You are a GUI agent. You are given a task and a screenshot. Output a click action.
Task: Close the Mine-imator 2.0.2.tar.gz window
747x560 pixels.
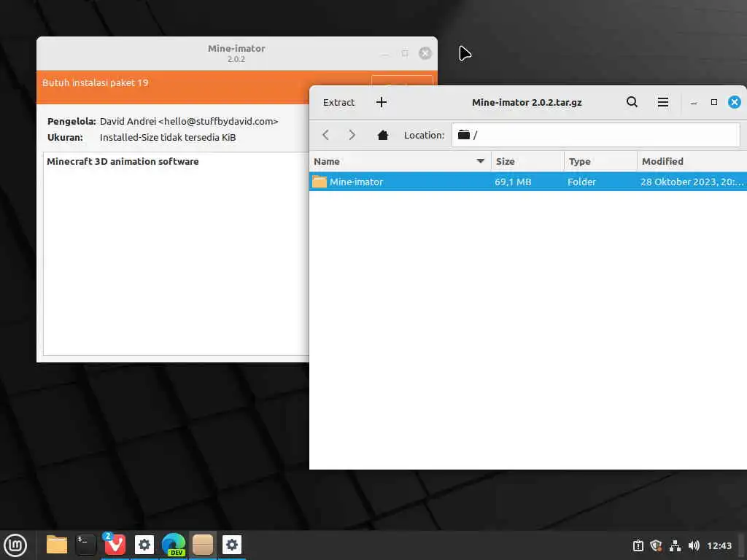[734, 102]
